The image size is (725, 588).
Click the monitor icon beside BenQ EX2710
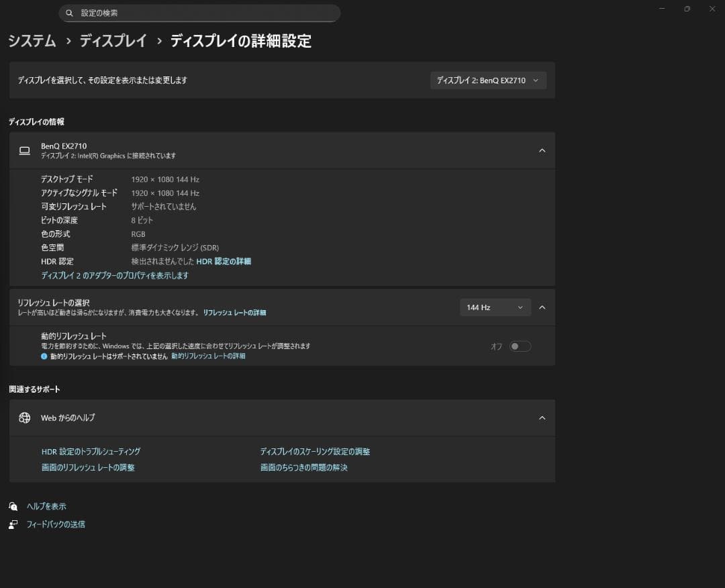click(x=24, y=150)
